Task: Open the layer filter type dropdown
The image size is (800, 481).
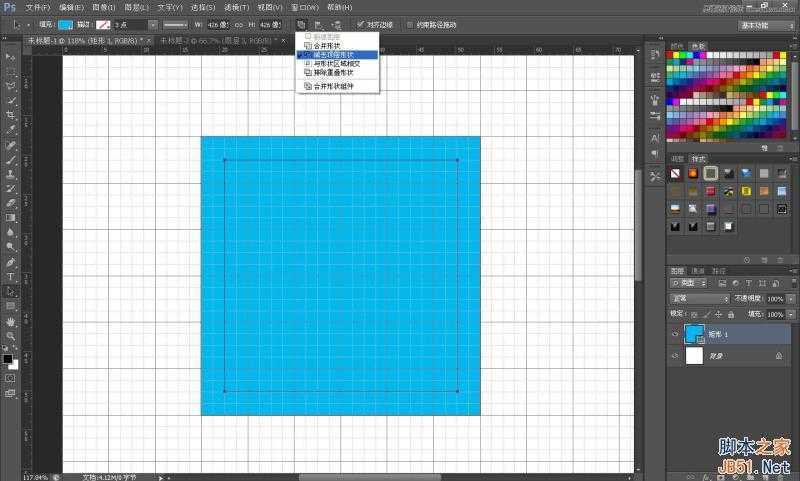Action: [x=689, y=283]
